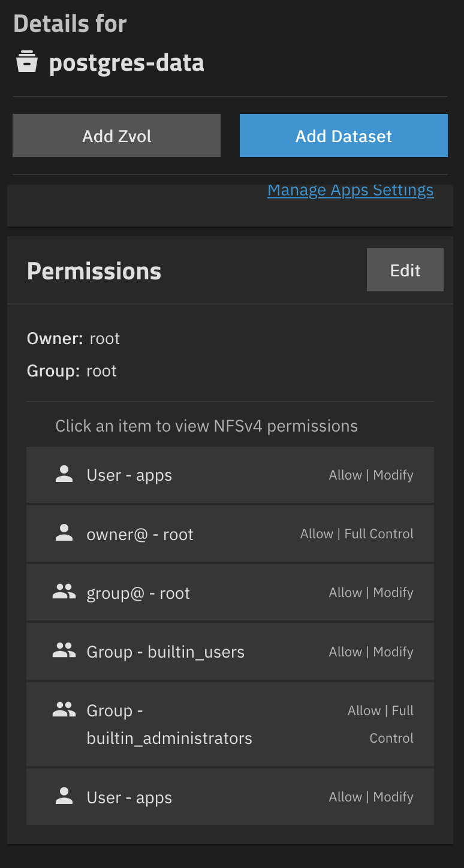This screenshot has height=868, width=464.
Task: Click the Owner: root label
Action: [73, 339]
